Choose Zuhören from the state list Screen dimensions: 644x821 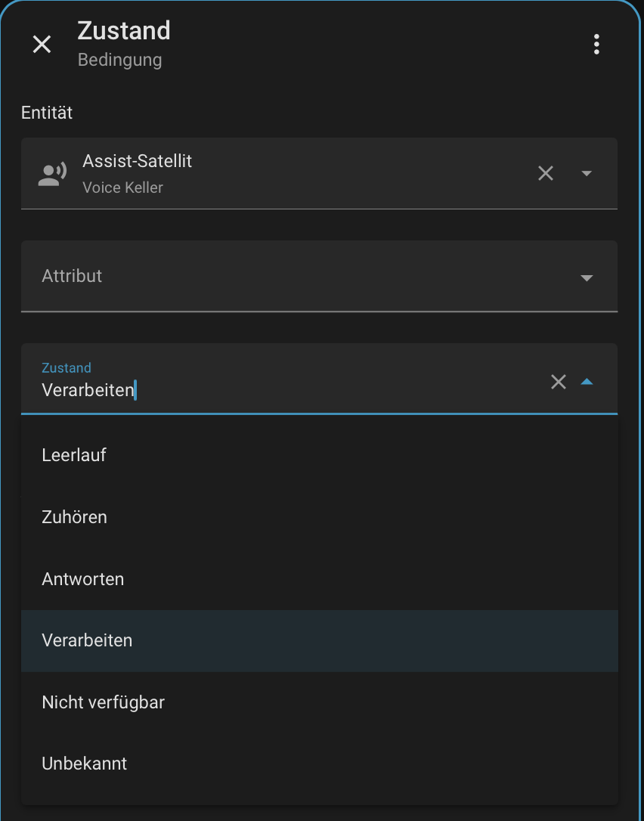pyautogui.click(x=74, y=517)
